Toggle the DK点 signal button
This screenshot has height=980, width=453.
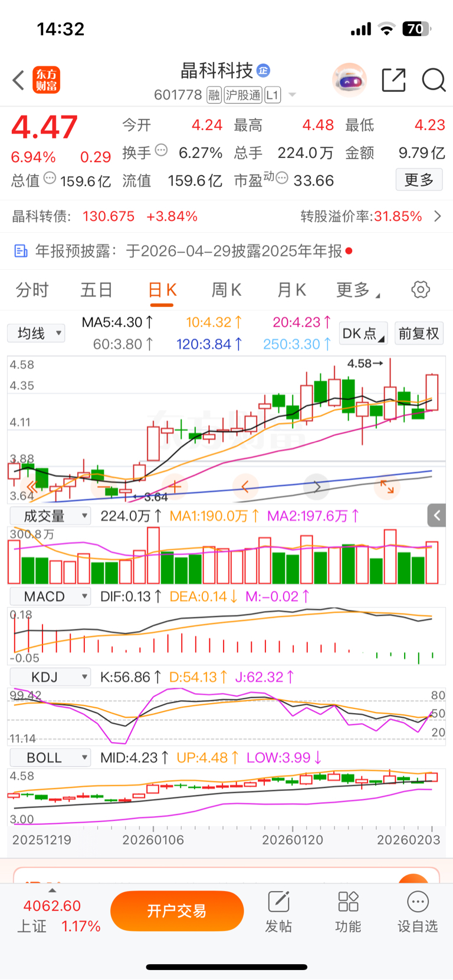coord(363,334)
